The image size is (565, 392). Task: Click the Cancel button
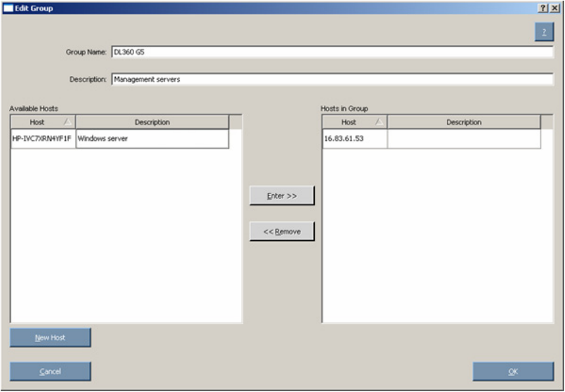(50, 371)
